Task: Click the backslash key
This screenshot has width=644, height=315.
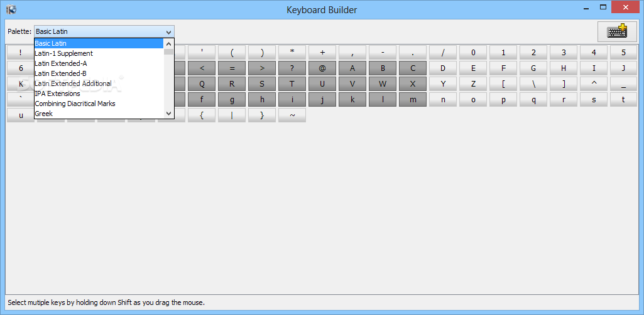Action: [x=533, y=83]
